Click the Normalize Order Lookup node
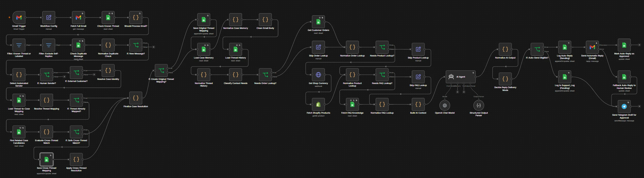 pyautogui.click(x=352, y=47)
